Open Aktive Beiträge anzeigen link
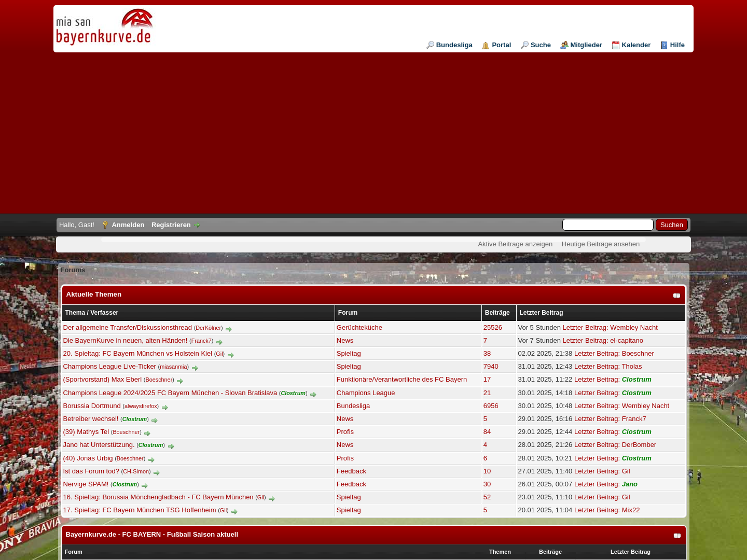The width and height of the screenshot is (747, 560). click(x=515, y=244)
